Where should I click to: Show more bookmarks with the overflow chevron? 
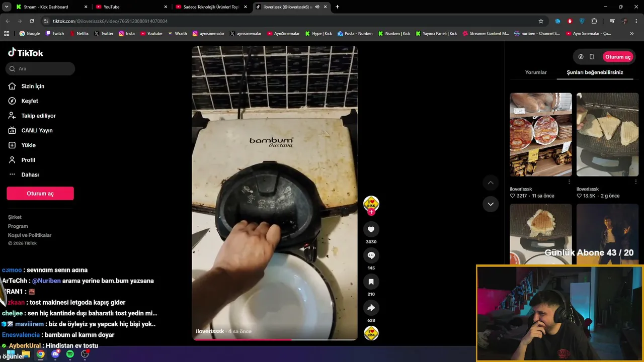632,34
